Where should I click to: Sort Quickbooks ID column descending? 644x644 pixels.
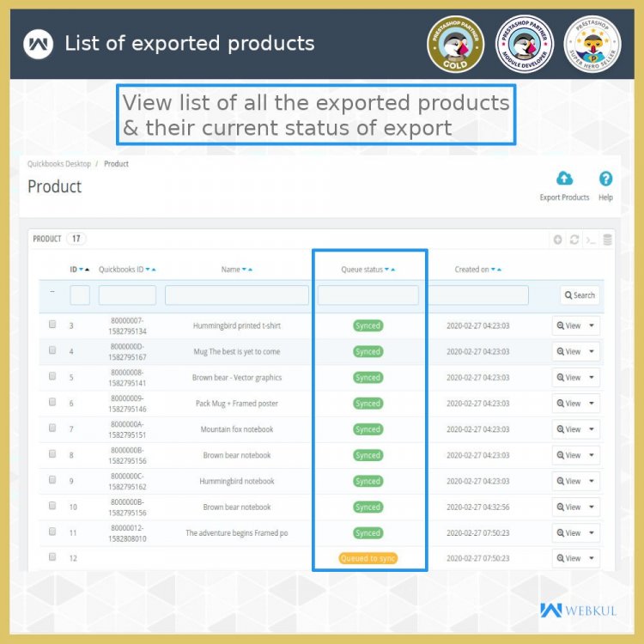tap(148, 270)
